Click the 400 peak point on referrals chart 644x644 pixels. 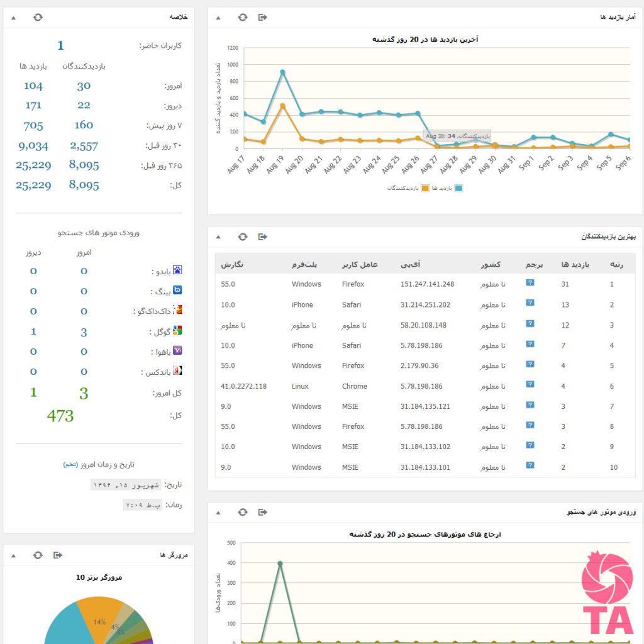tap(280, 563)
